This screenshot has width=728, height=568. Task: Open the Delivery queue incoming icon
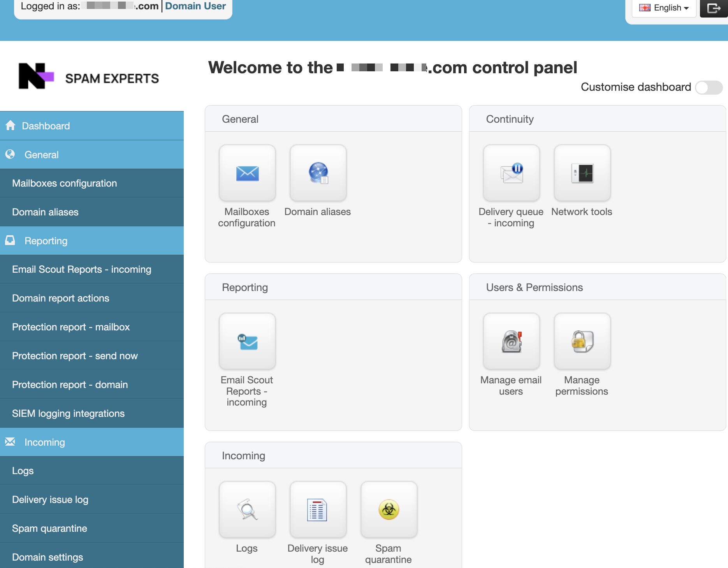[x=511, y=173]
